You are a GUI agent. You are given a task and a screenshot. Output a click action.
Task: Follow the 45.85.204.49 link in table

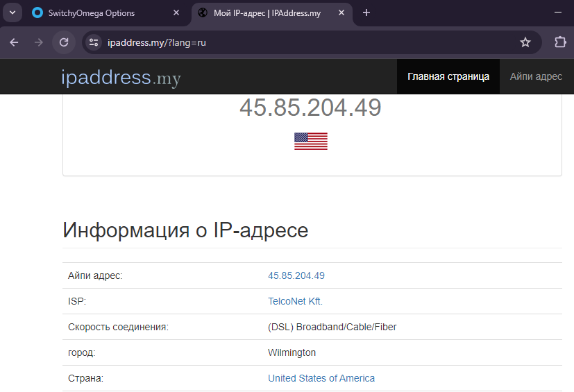296,275
